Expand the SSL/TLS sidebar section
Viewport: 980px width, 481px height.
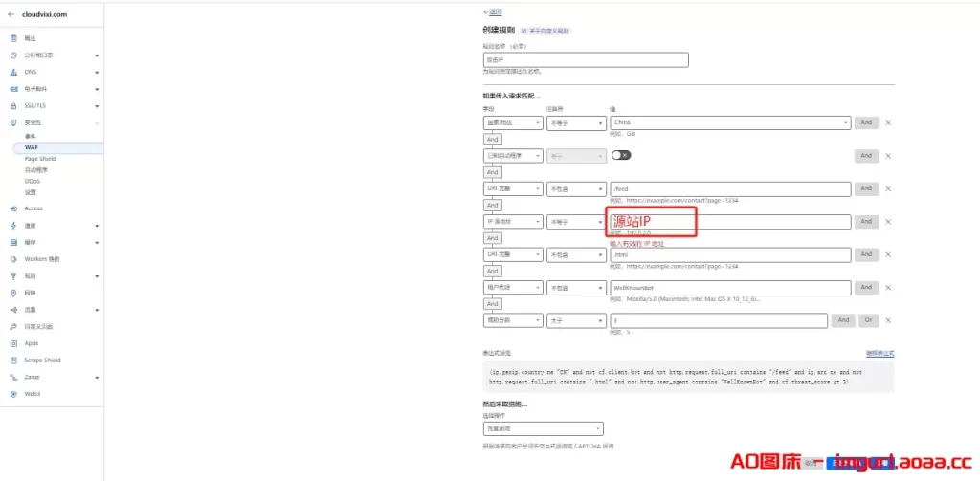click(97, 106)
